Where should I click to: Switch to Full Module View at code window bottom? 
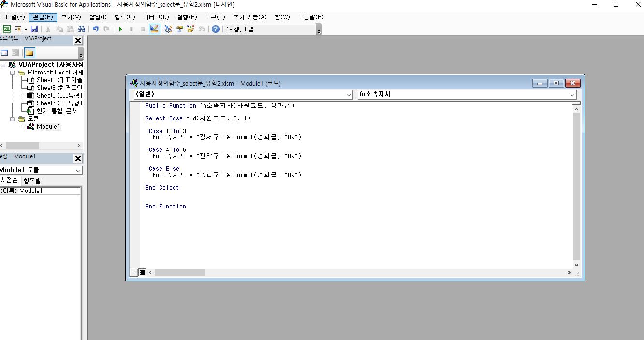[x=142, y=272]
